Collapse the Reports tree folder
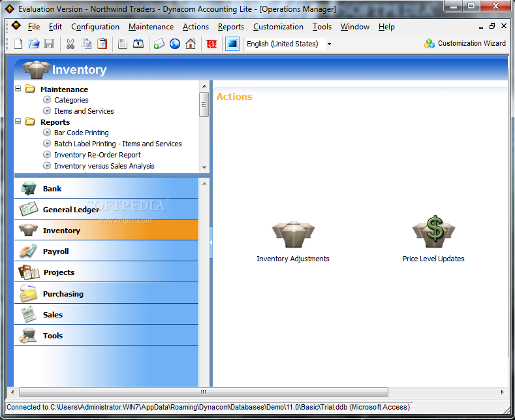This screenshot has height=420, width=515. pos(18,121)
